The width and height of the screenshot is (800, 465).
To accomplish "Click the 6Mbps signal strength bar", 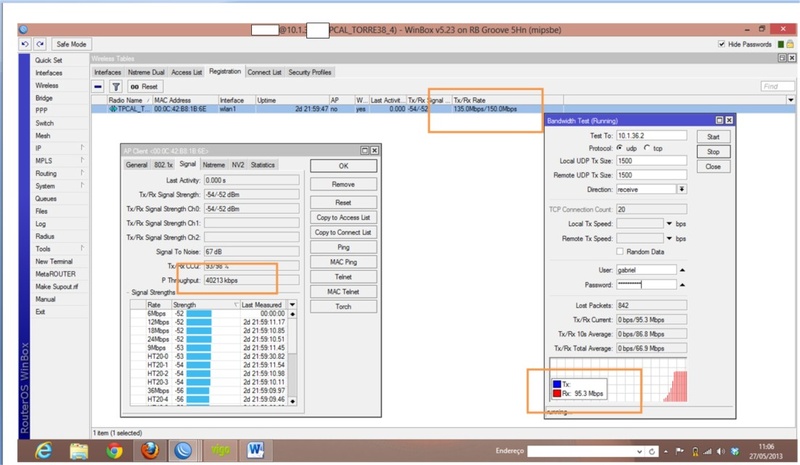I will (x=199, y=313).
